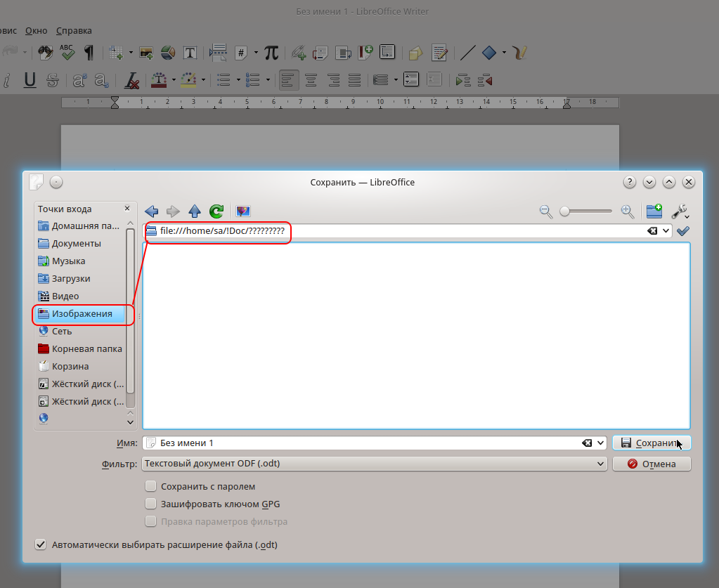Image resolution: width=719 pixels, height=588 pixels.
Task: Enable Сохранить с паролем checkbox
Action: pos(150,486)
